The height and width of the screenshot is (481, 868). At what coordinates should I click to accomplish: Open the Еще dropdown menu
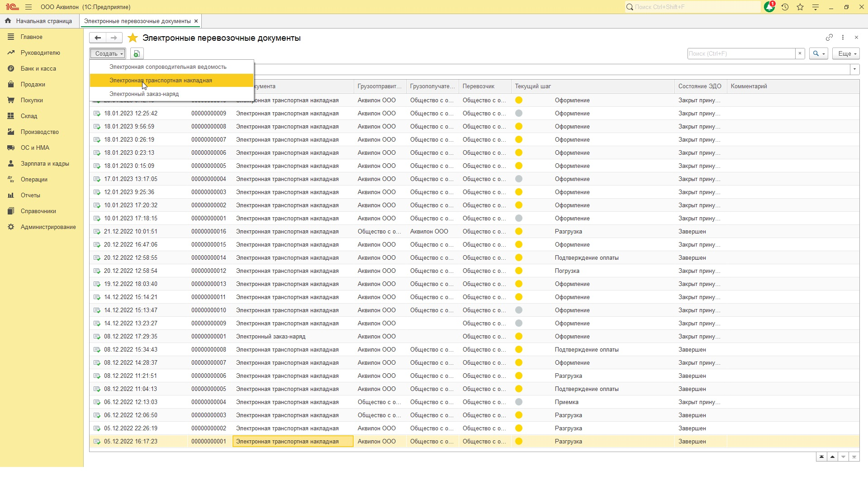coord(845,54)
